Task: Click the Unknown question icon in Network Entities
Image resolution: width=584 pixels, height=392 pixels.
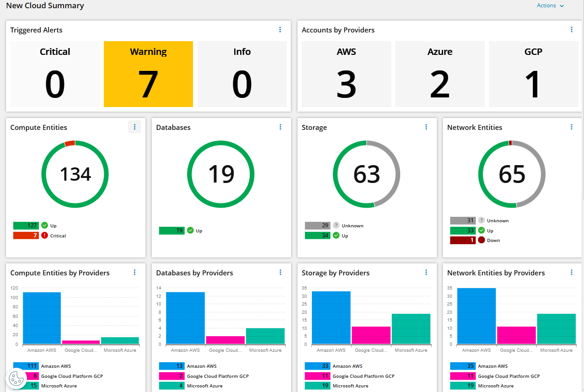Action: [481, 220]
